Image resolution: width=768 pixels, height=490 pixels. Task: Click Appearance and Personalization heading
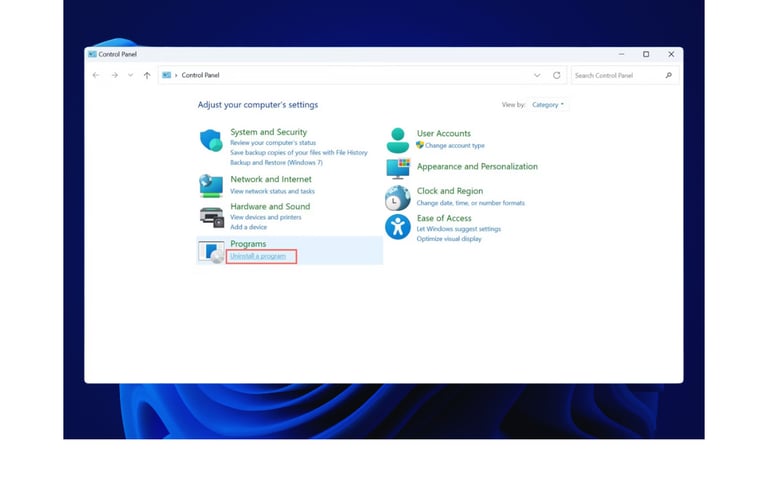point(477,167)
